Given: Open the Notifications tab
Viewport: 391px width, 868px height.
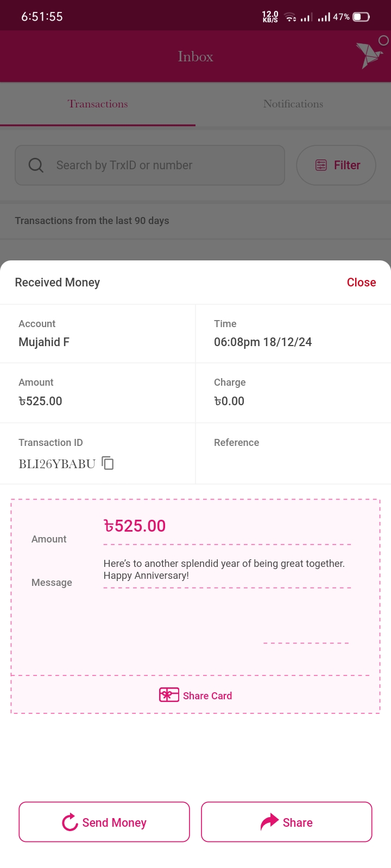Looking at the screenshot, I should pyautogui.click(x=293, y=104).
